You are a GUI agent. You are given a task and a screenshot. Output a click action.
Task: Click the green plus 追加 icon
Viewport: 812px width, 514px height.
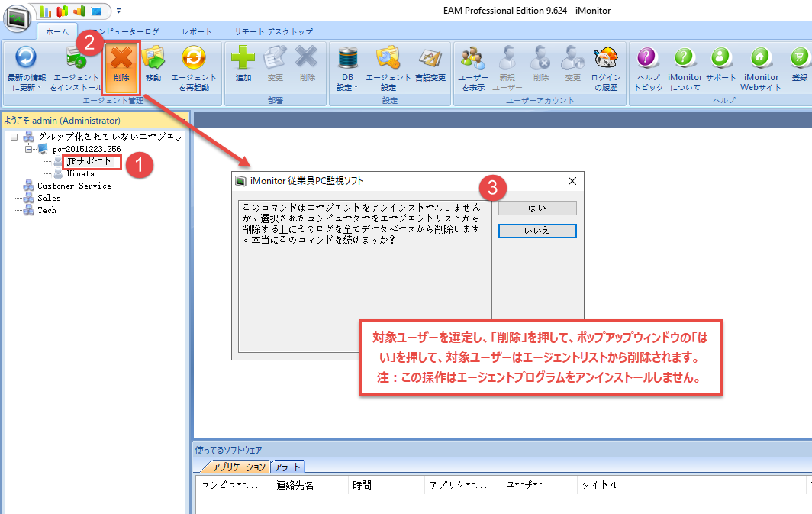coord(243,64)
